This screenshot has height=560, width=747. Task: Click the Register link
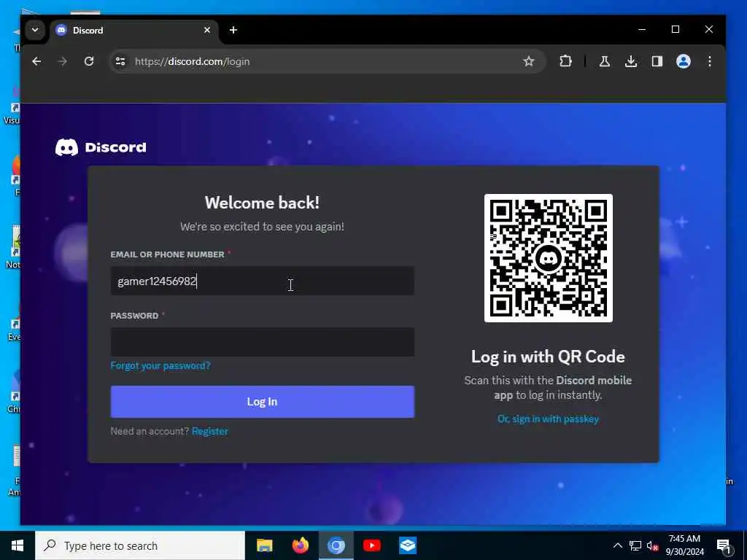210,432
